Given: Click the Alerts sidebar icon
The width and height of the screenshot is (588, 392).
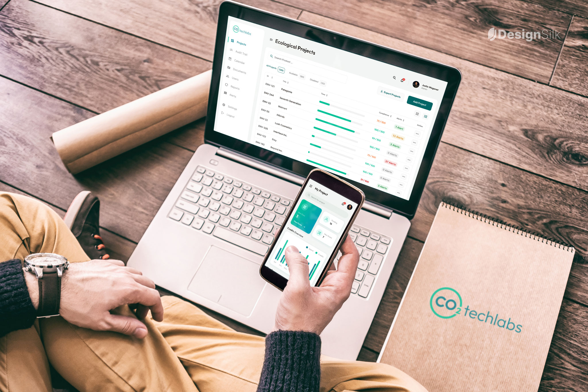Looking at the screenshot, I should (224, 95).
